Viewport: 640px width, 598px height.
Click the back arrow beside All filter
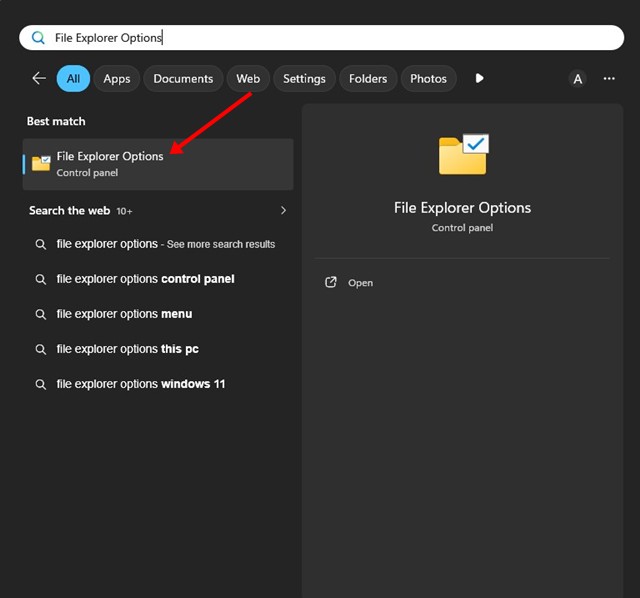[x=39, y=78]
